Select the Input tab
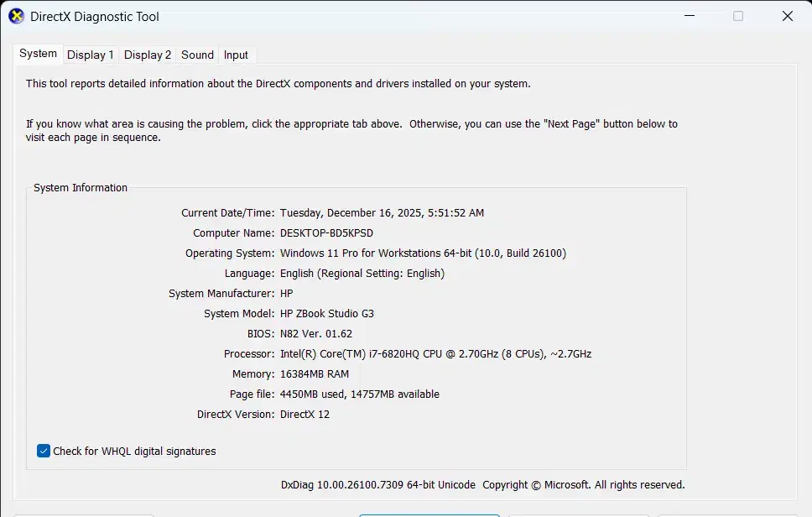 [236, 55]
